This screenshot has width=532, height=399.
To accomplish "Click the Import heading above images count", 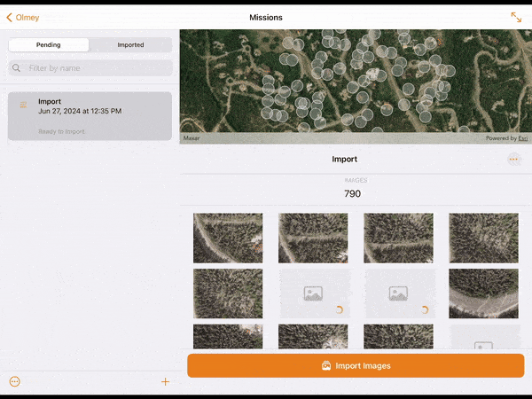I will [x=344, y=159].
